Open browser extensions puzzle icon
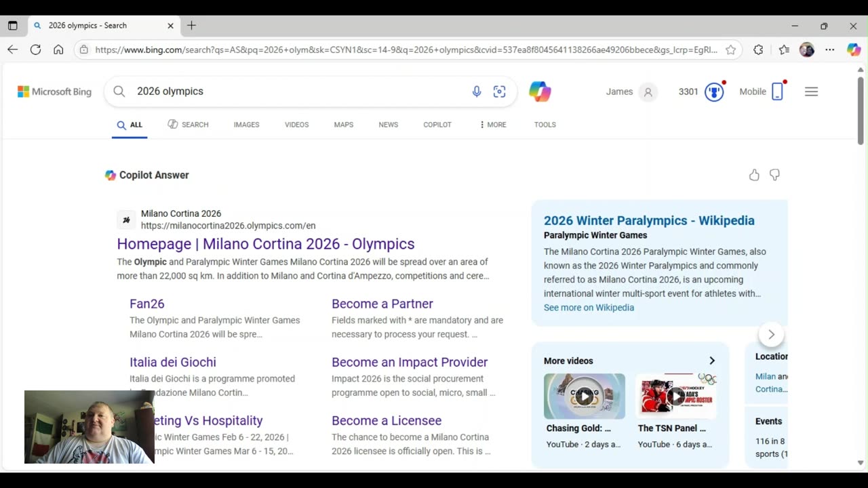The image size is (868, 488). [758, 49]
